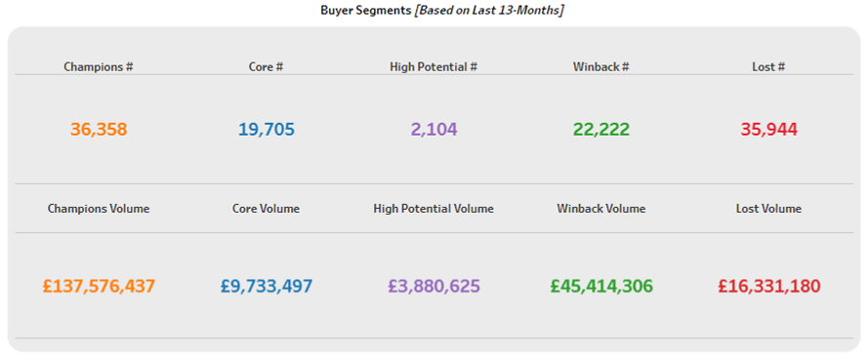The width and height of the screenshot is (868, 357).
Task: Select the Core count 19,705
Action: pos(267,130)
